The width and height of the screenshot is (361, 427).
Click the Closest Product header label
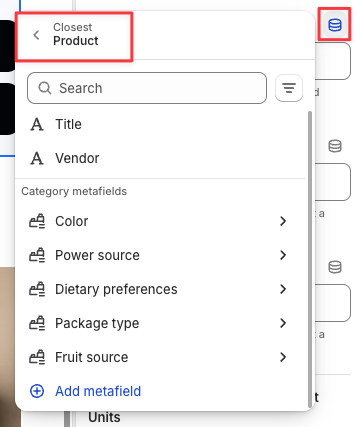coord(76,35)
